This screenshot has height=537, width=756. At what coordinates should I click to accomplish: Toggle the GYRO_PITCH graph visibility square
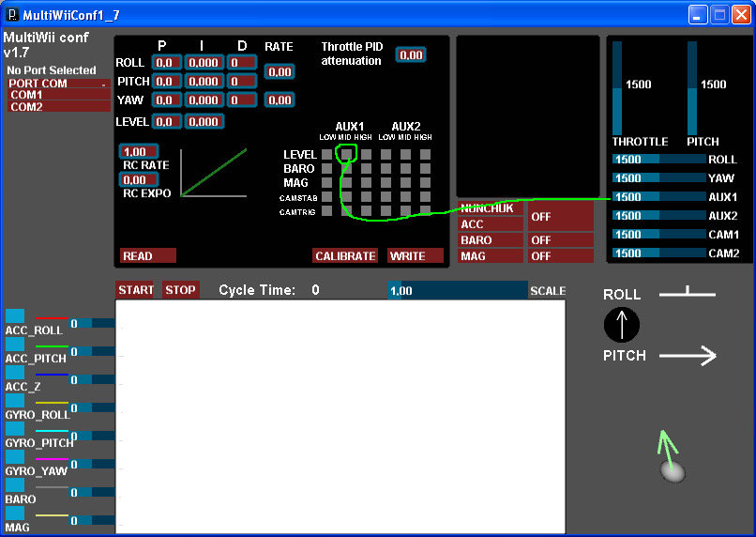point(15,428)
